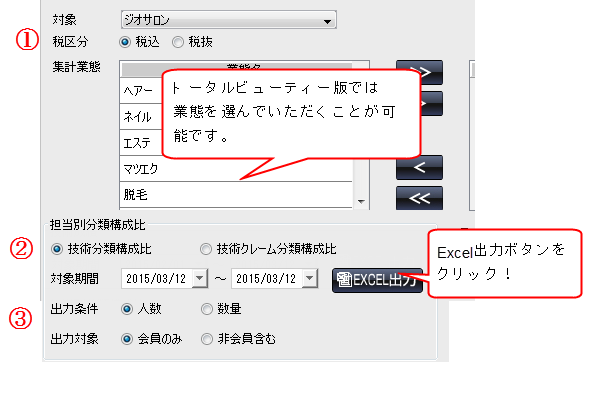Viewport: 601px width, 407px height.
Task: Open the end date calendar dropdown
Action: click(310, 278)
